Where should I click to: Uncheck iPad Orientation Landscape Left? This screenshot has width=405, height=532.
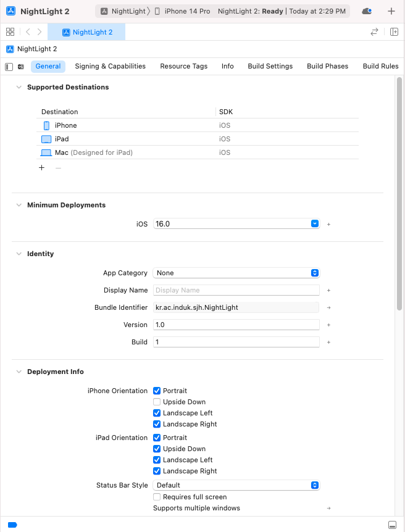(x=157, y=460)
